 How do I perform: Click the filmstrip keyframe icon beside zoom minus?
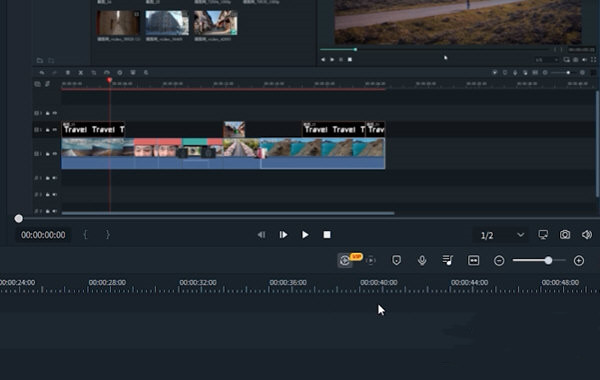(x=473, y=261)
